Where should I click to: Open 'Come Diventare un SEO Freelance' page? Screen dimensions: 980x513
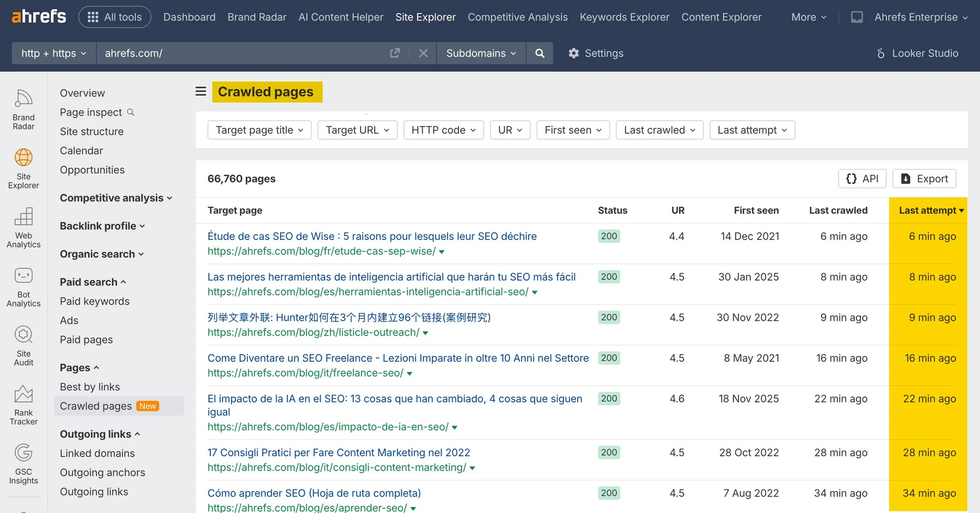(398, 358)
